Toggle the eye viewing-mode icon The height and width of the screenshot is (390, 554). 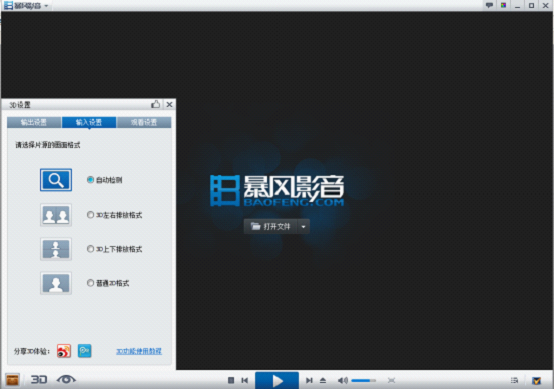tap(66, 380)
